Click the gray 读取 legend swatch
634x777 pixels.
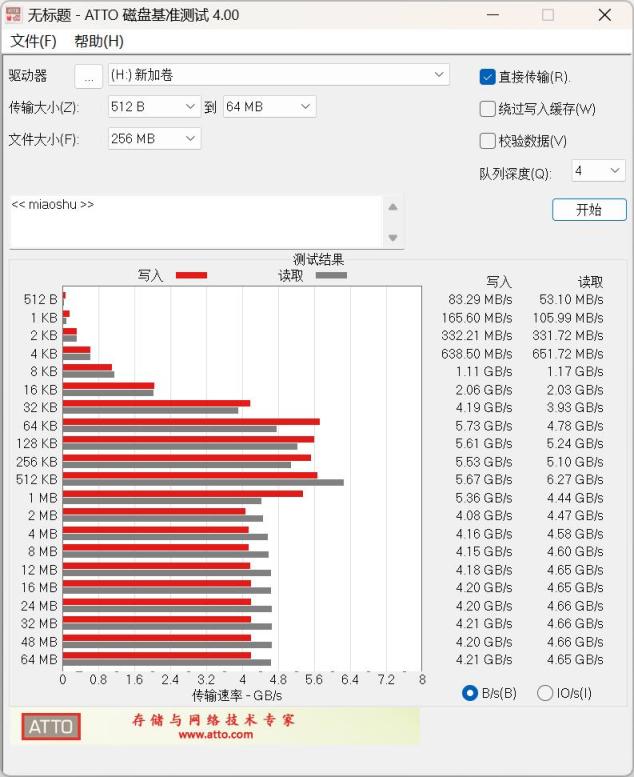(331, 276)
